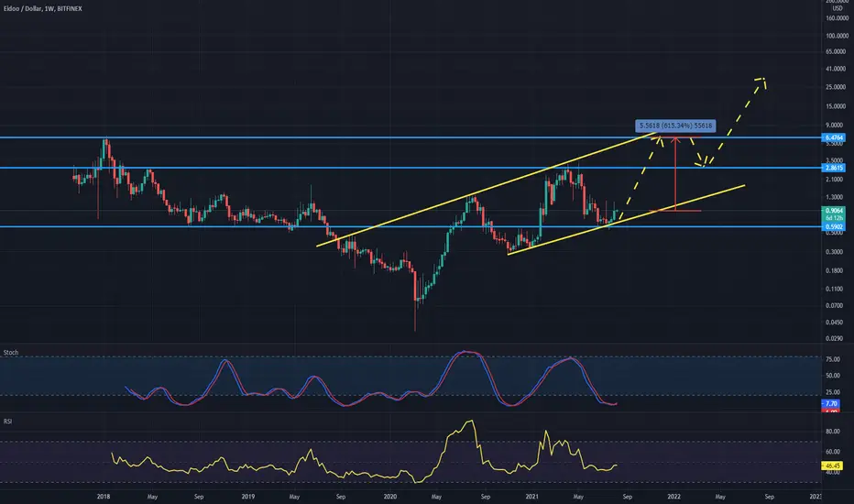Screen dimensions: 854x504
Task: Click the 15.0000 price scale tick
Action: tap(838, 106)
